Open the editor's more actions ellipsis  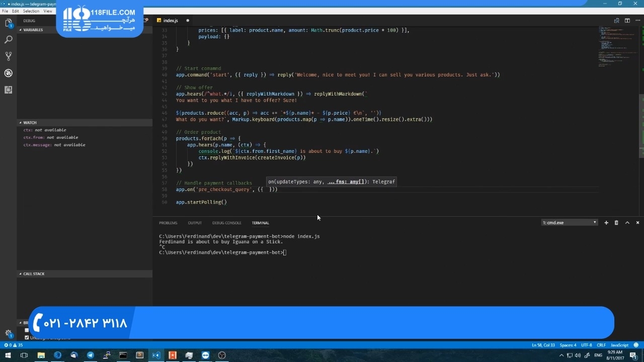(x=637, y=21)
